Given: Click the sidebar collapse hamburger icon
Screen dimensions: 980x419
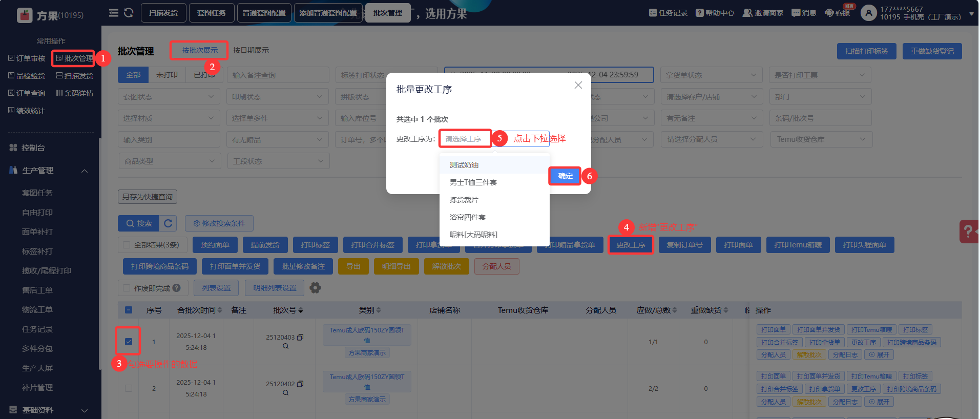Looking at the screenshot, I should 114,13.
